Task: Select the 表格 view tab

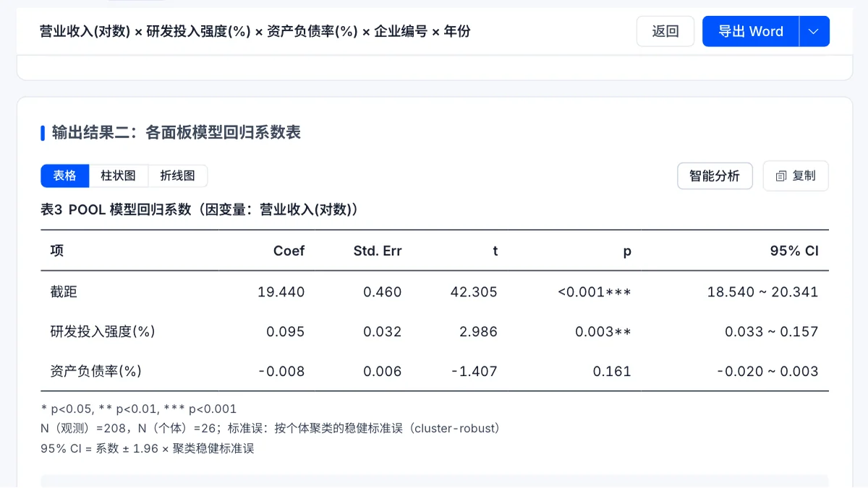Action: [64, 176]
